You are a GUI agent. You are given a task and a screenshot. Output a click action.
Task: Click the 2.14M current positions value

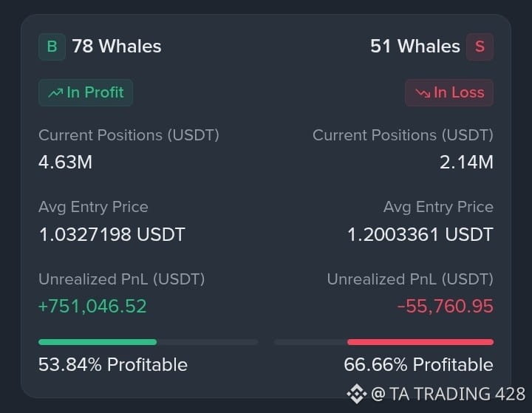(x=466, y=162)
